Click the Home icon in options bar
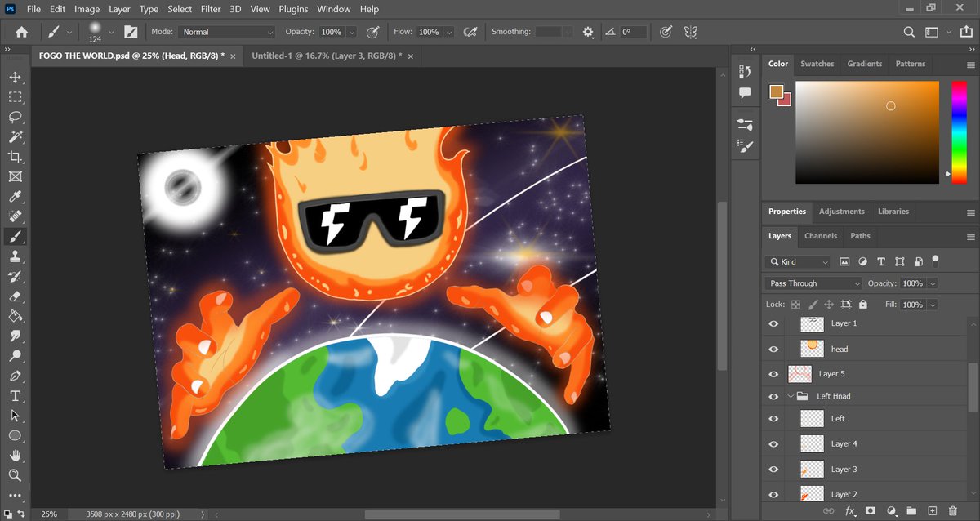The height and width of the screenshot is (521, 980). point(21,32)
